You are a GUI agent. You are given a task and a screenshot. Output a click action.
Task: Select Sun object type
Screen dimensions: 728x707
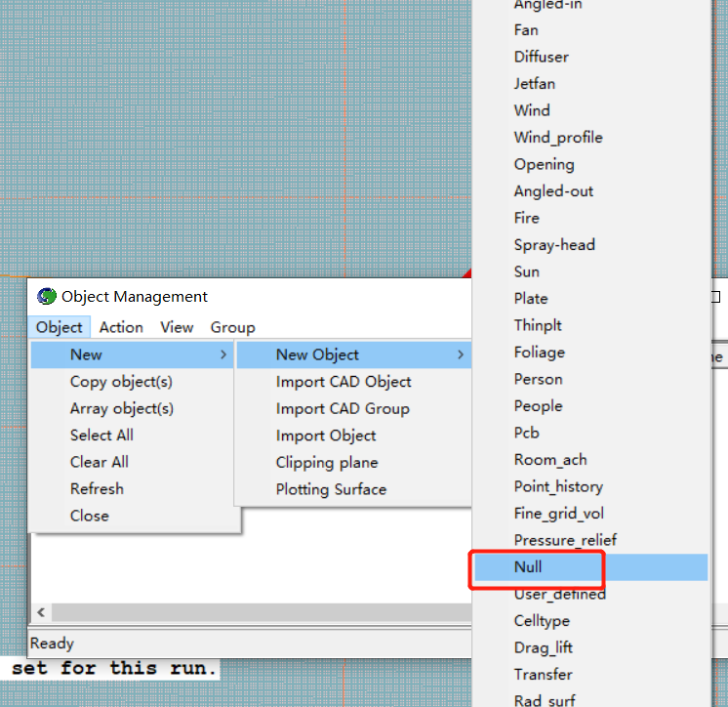coord(591,271)
